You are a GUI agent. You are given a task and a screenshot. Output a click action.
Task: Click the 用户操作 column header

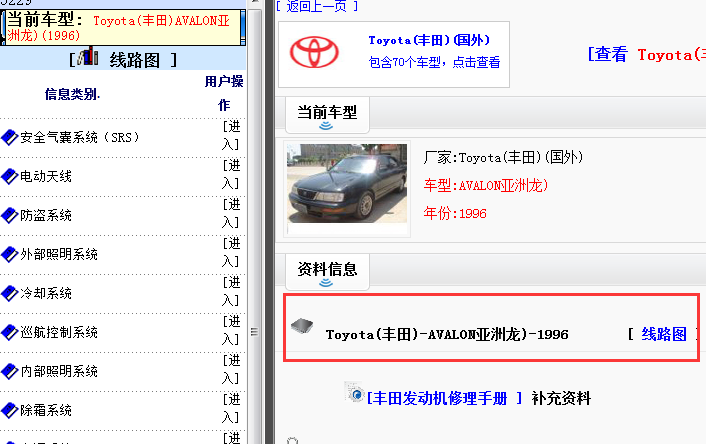224,93
